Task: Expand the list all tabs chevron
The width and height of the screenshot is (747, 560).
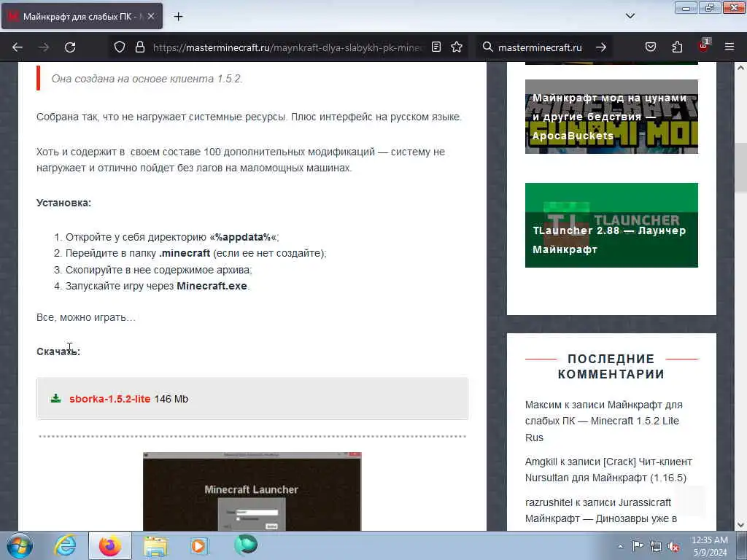Action: (630, 16)
